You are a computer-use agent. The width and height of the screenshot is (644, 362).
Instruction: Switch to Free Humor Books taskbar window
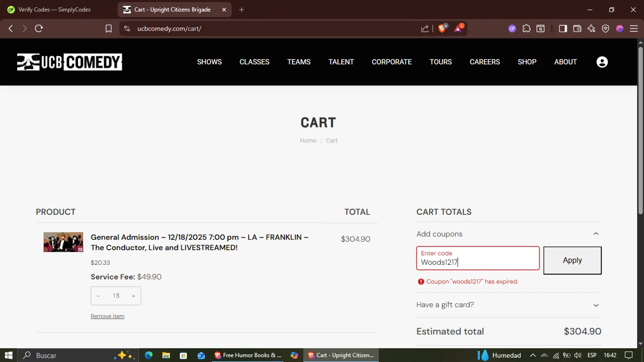(x=248, y=355)
